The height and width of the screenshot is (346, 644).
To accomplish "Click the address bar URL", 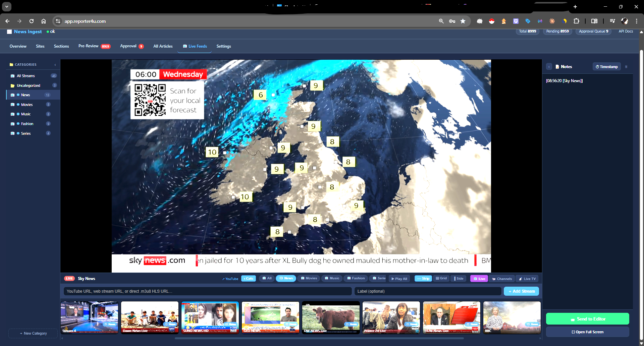I will point(85,21).
